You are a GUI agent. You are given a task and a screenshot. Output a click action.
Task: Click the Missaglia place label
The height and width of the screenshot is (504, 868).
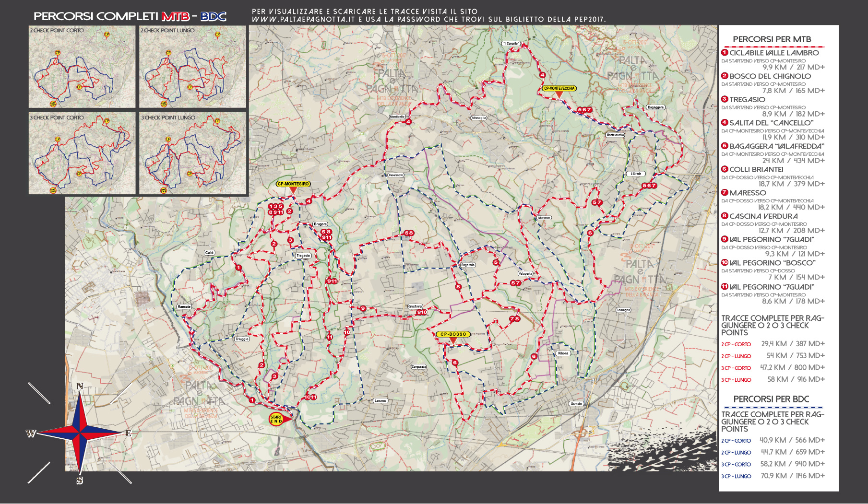pyautogui.click(x=479, y=117)
